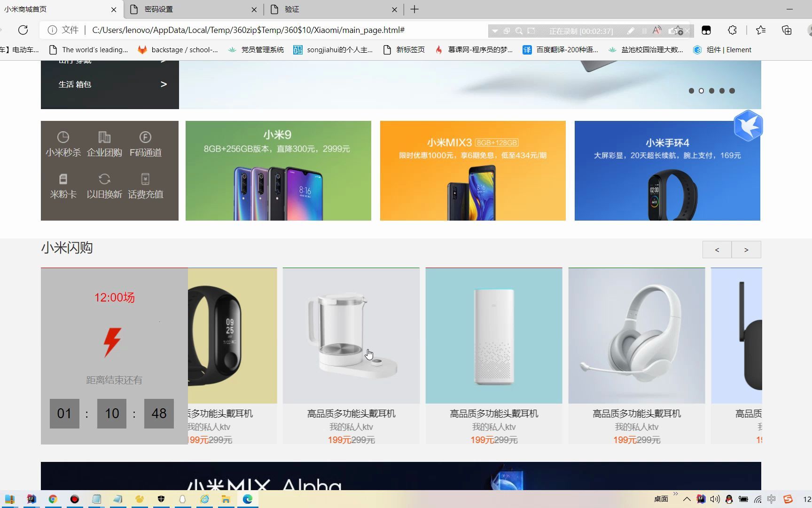The image size is (812, 508).
Task: Click the 话费充值 phone icon
Action: 145,179
